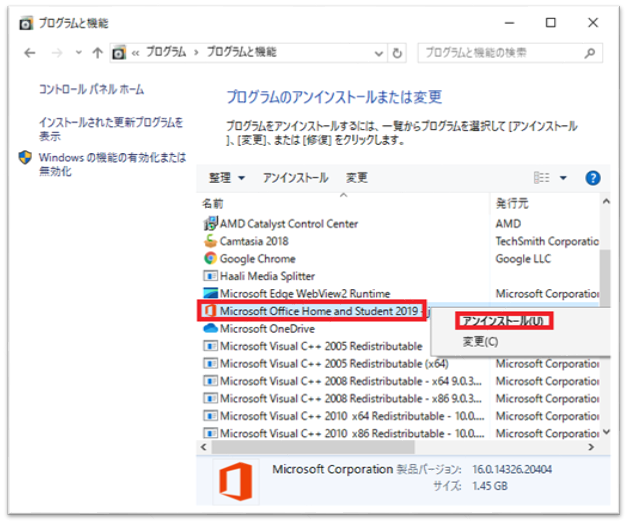Screen dimensions: 628x524
Task: Select the Camtasia 2018 icon
Action: coord(211,241)
